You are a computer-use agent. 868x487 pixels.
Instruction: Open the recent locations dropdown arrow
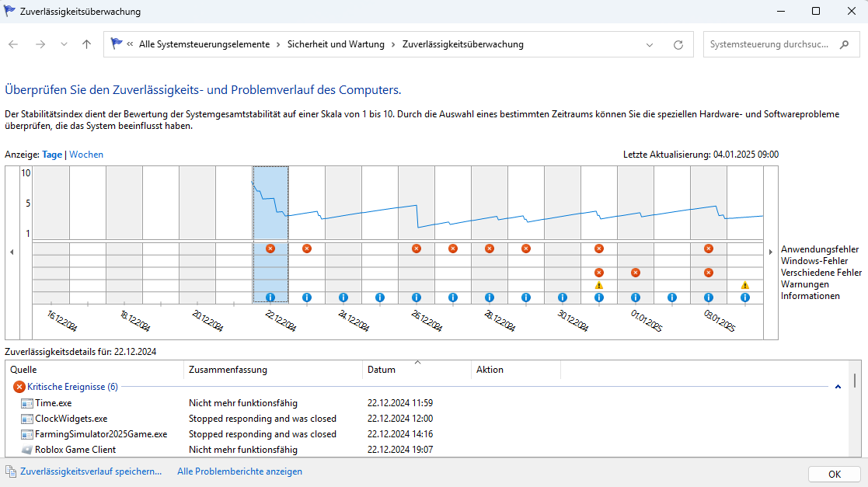(x=64, y=44)
